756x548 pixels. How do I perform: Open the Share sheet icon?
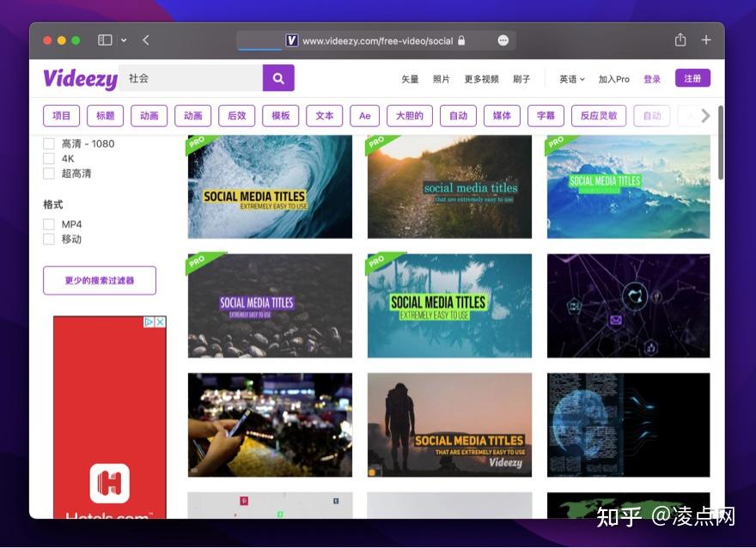[x=680, y=40]
